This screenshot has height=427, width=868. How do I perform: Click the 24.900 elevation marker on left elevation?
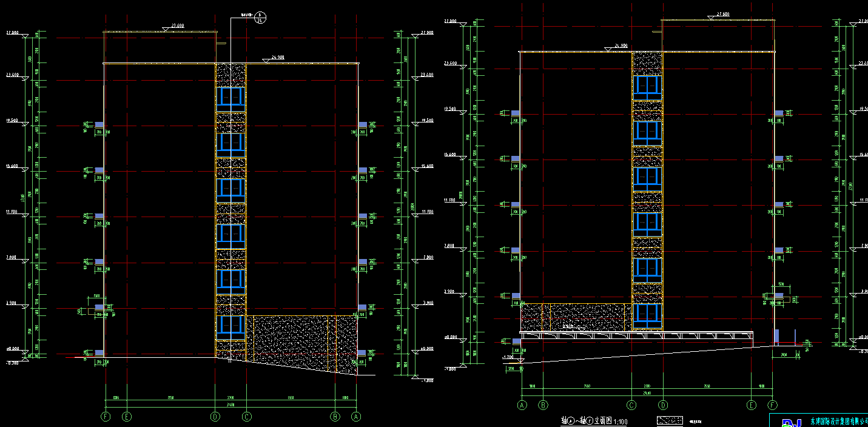tap(277, 58)
